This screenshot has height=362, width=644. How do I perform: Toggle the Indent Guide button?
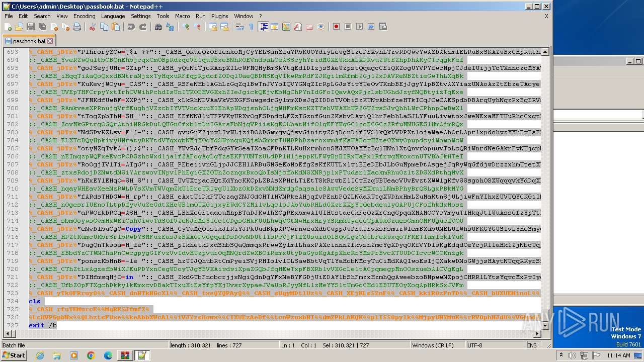click(x=263, y=27)
